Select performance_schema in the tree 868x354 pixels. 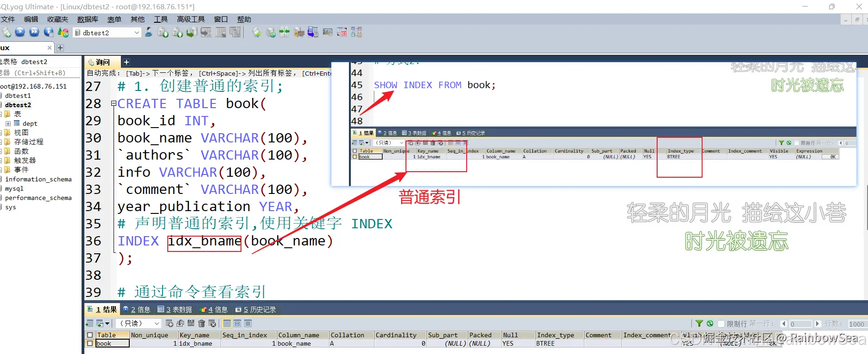38,198
